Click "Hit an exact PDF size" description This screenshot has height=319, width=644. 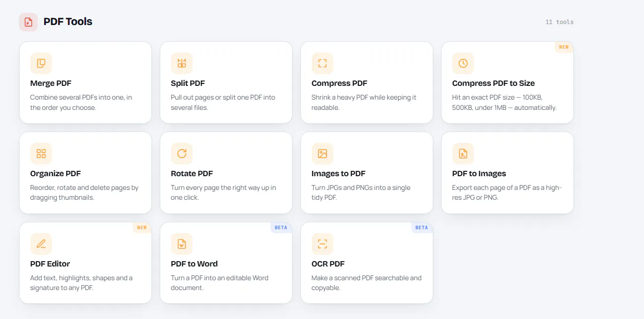click(504, 103)
